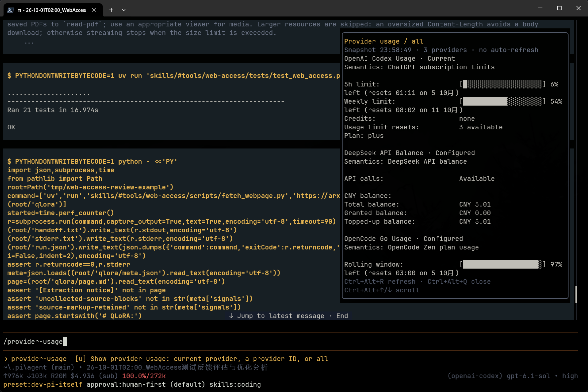Image resolution: width=588 pixels, height=392 pixels.
Task: Click the Rolling window usage bar
Action: pyautogui.click(x=502, y=264)
